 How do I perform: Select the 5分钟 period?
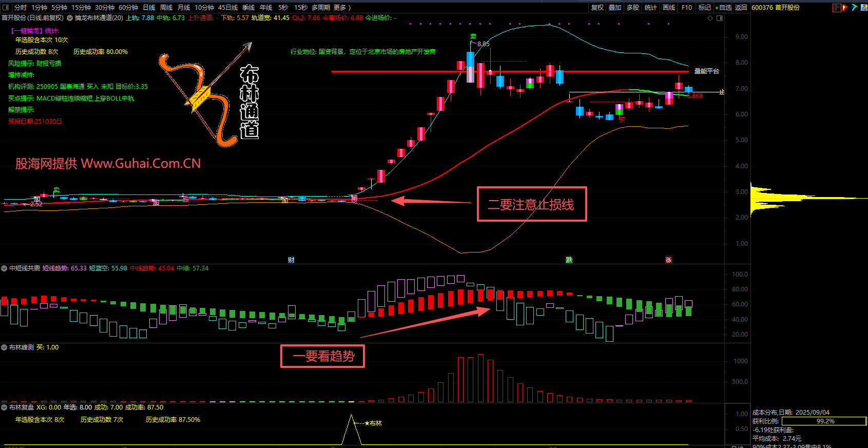[x=60, y=8]
